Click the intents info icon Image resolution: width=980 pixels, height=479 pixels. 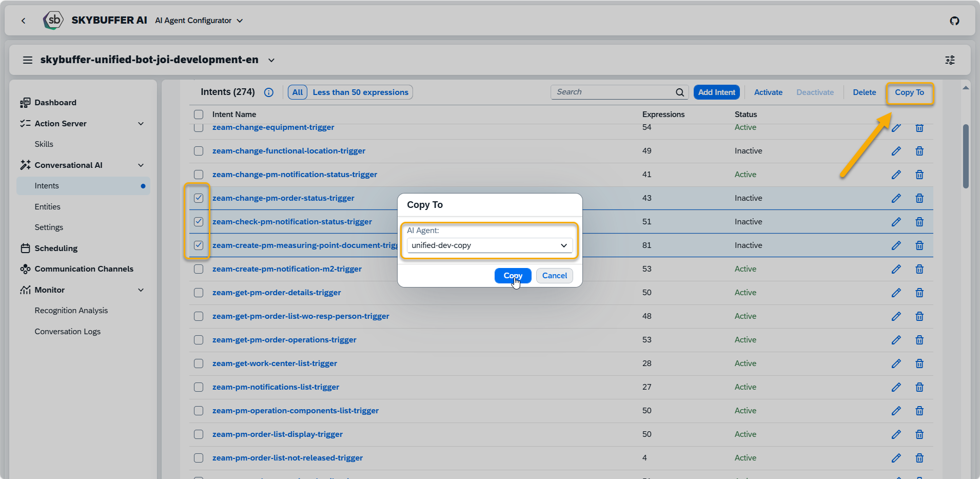(268, 92)
